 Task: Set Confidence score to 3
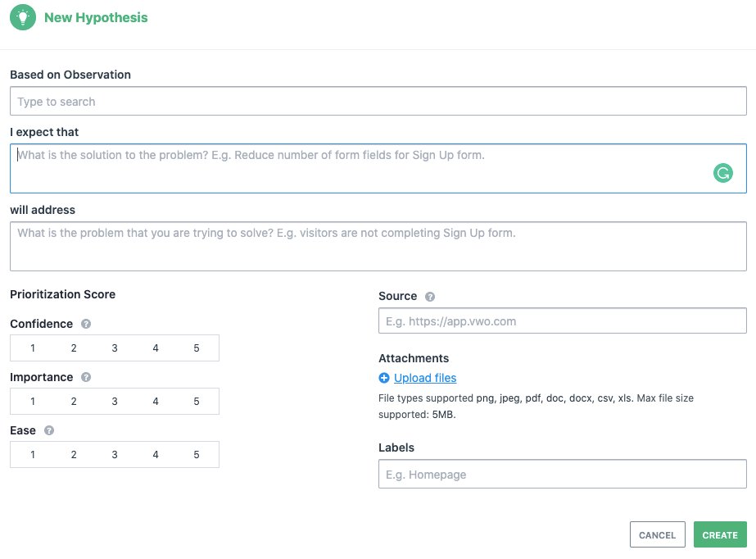tap(115, 348)
